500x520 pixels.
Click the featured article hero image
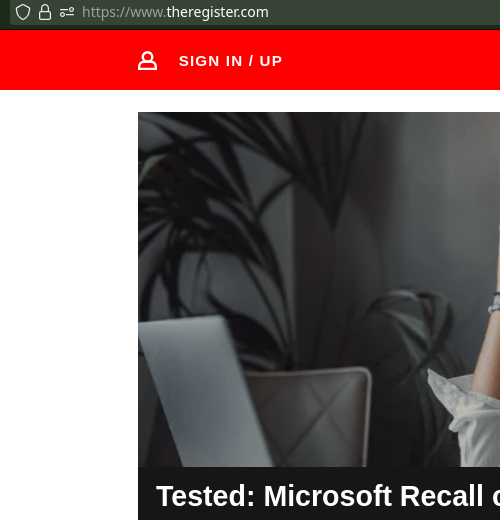pos(319,289)
